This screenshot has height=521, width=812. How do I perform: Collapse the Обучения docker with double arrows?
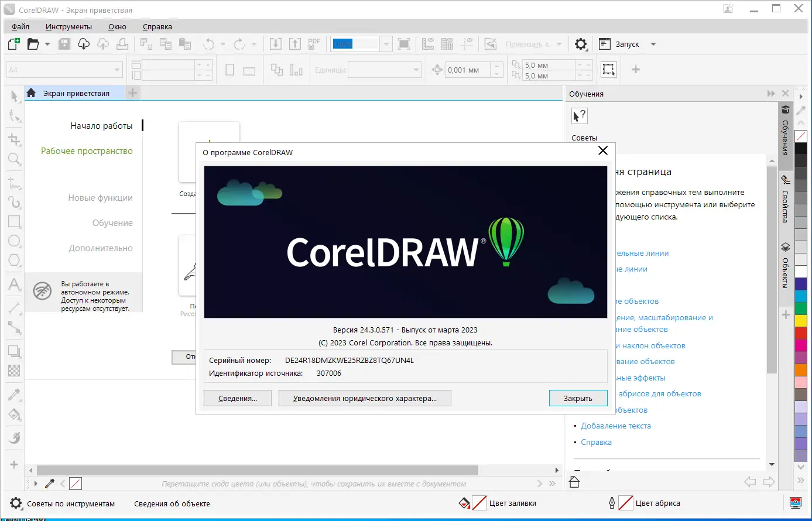click(x=771, y=94)
